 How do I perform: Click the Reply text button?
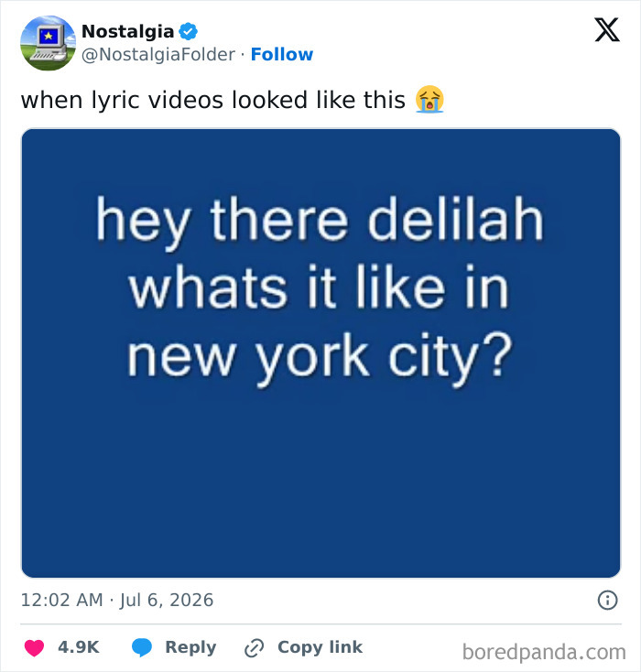click(x=190, y=647)
